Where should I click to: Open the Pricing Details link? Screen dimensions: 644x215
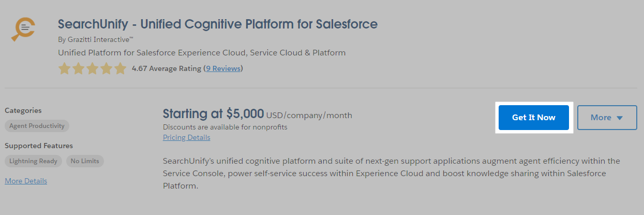tap(186, 137)
